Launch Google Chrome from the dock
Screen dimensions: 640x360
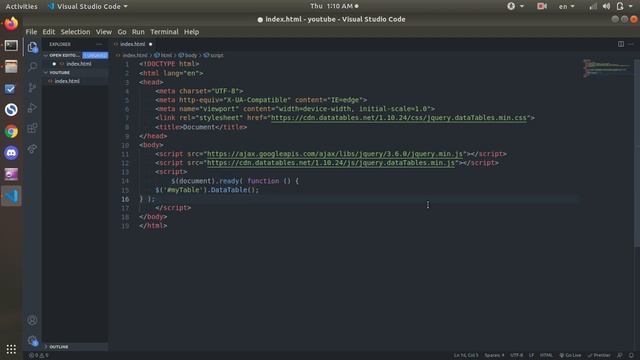[11, 131]
